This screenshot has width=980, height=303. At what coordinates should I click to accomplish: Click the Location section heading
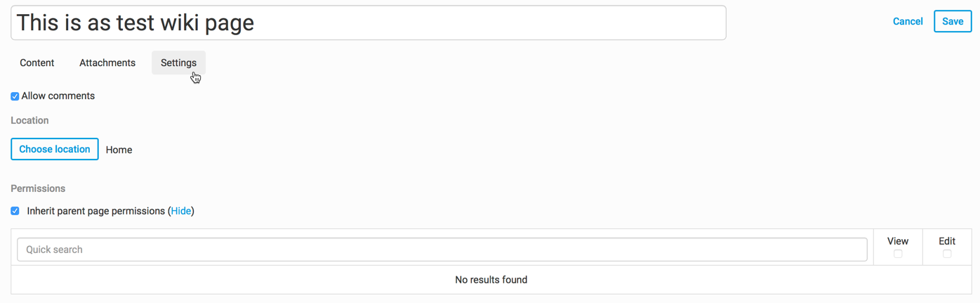29,121
